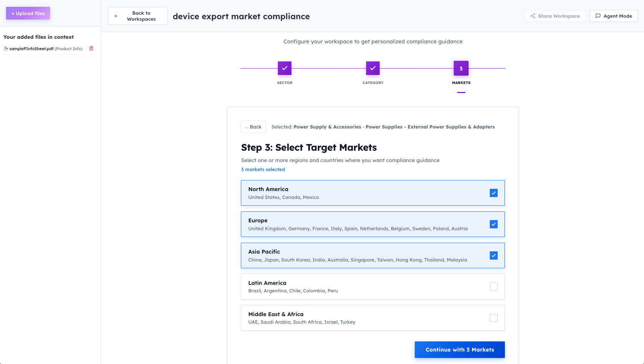Go back using the Back button
The height and width of the screenshot is (364, 644).
pos(253,127)
